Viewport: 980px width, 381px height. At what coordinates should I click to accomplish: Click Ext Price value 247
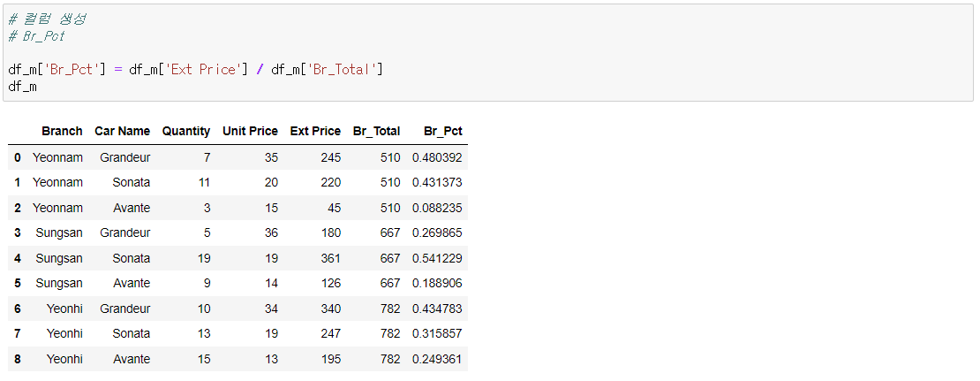coord(331,334)
